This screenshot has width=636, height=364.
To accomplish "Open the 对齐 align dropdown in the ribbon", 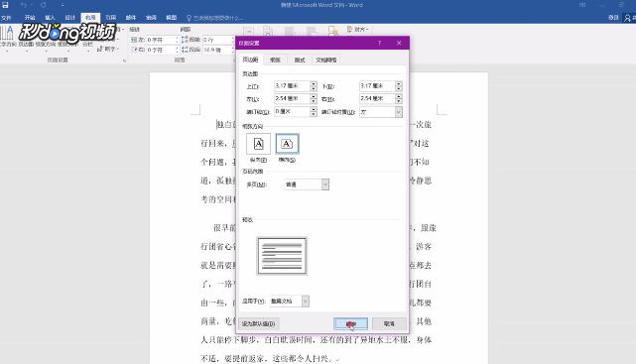I will [358, 29].
